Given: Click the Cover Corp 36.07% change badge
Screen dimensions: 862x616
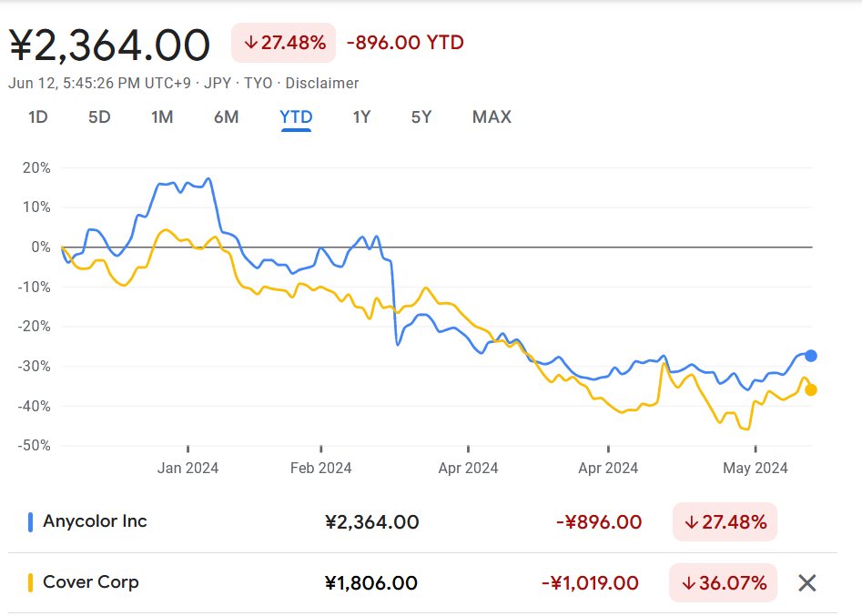Looking at the screenshot, I should pos(723,582).
